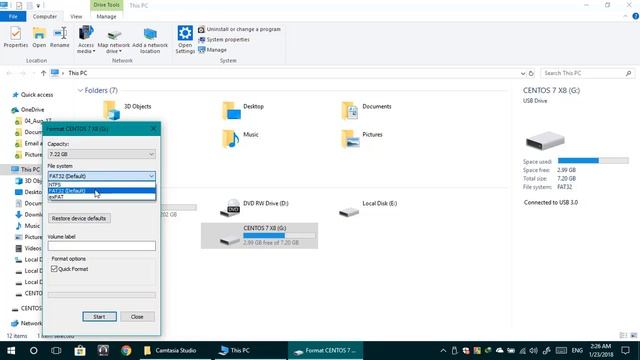Click Restore device defaults

pos(79,218)
